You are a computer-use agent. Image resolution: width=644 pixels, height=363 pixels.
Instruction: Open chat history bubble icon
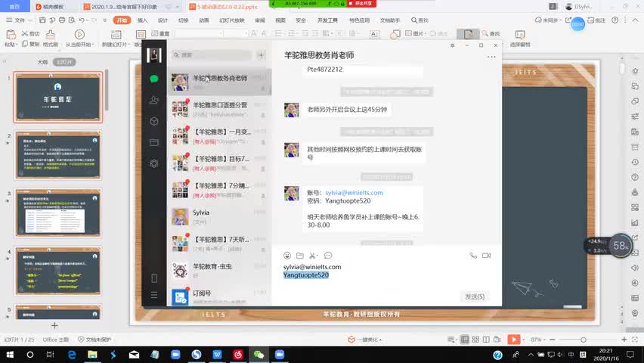point(328,256)
